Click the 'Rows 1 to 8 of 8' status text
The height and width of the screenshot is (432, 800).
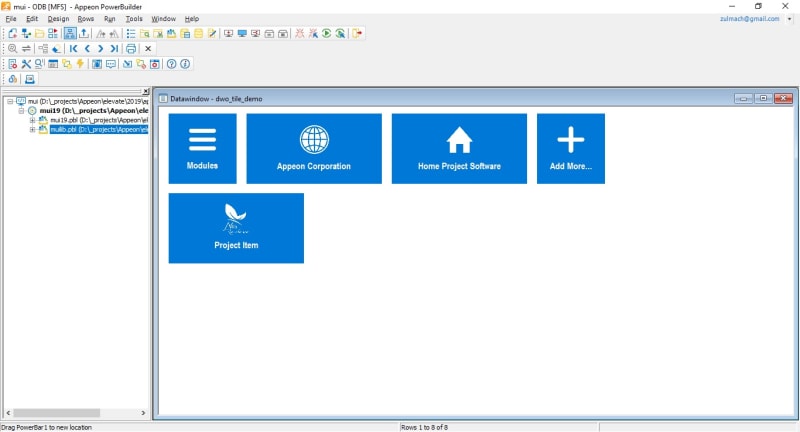tap(424, 427)
